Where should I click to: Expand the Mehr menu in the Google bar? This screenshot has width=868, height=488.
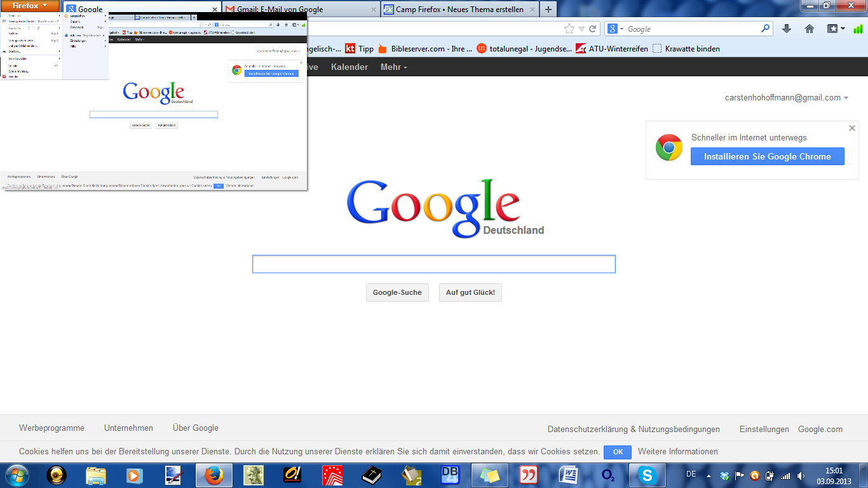click(x=394, y=67)
